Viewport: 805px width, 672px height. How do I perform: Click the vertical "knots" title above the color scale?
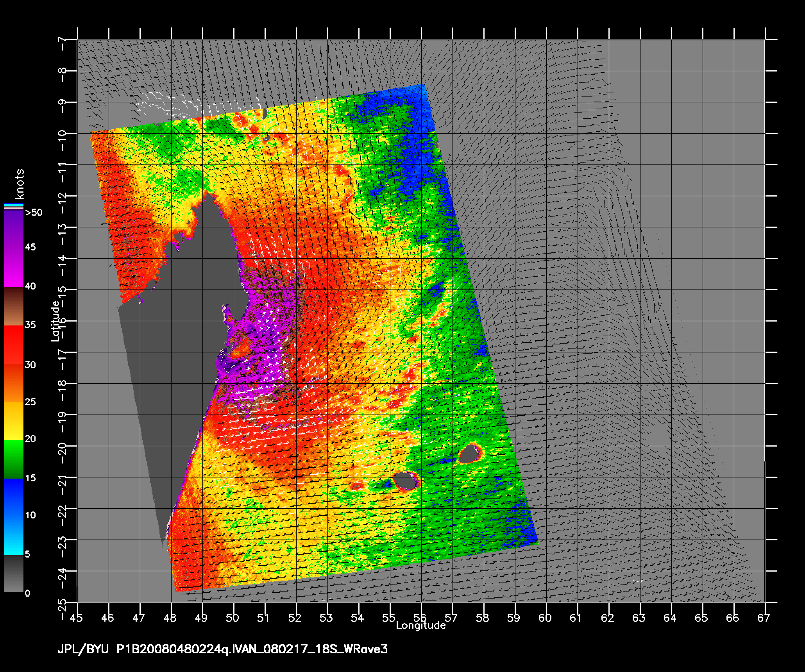click(19, 184)
